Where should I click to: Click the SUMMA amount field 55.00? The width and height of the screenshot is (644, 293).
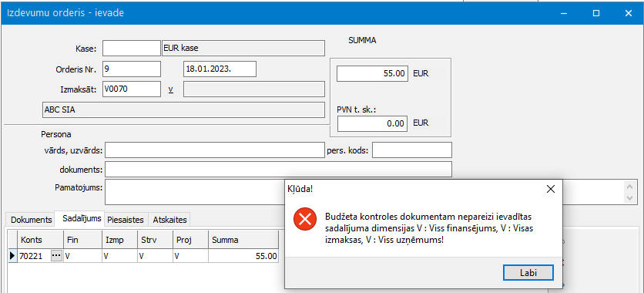point(373,74)
